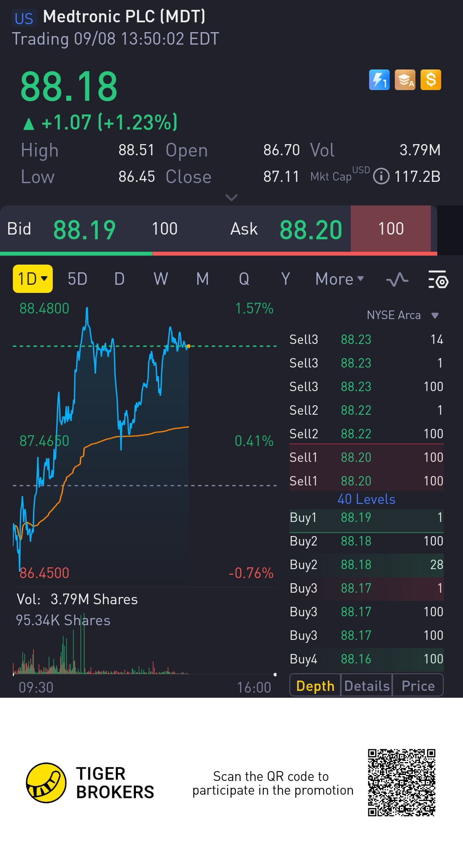Tap the orange stacked layers icon
Viewport: 463px width, 868px height.
405,80
